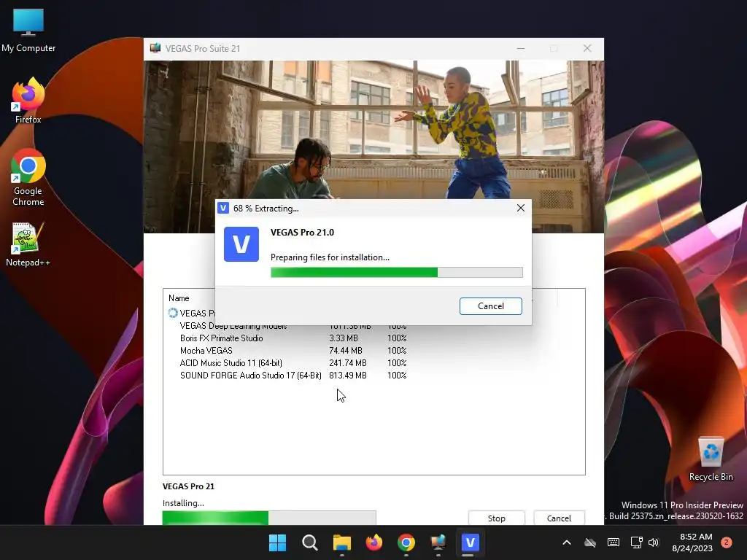Click the small V icon in dialog title bar
This screenshot has height=560, width=747.
pos(223,208)
